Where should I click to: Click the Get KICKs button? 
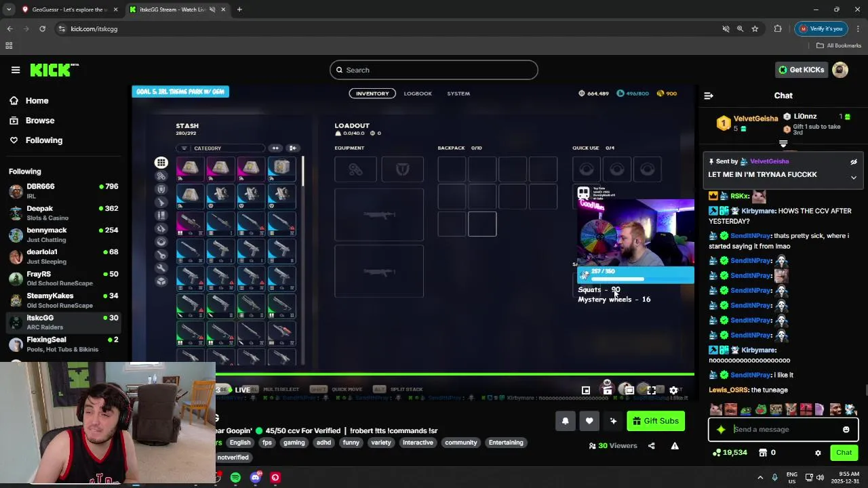point(802,70)
